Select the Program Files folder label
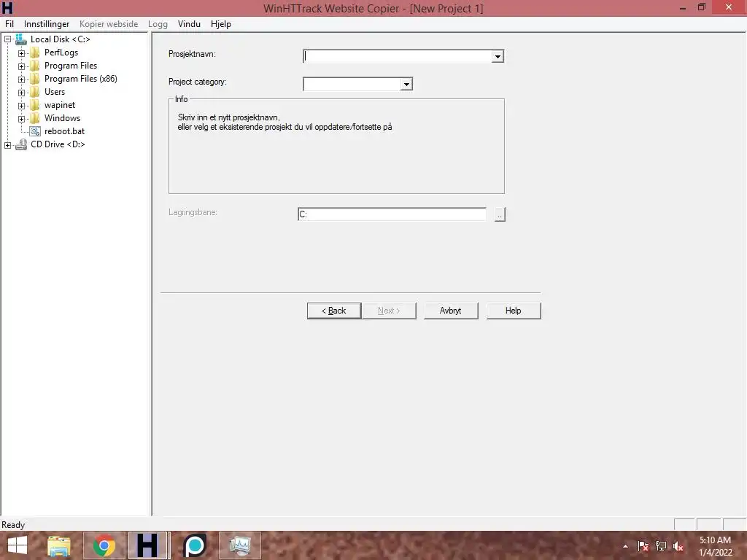The width and height of the screenshot is (747, 560). pos(71,66)
